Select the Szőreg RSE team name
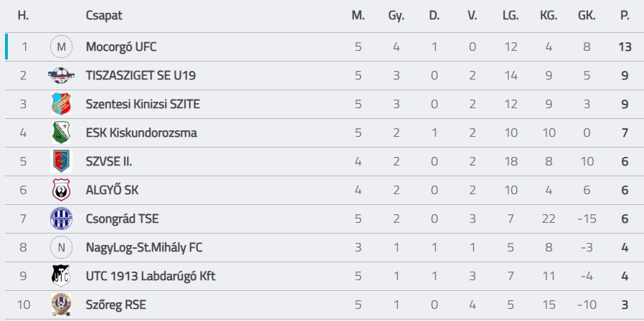The height and width of the screenshot is (321, 644). [115, 305]
